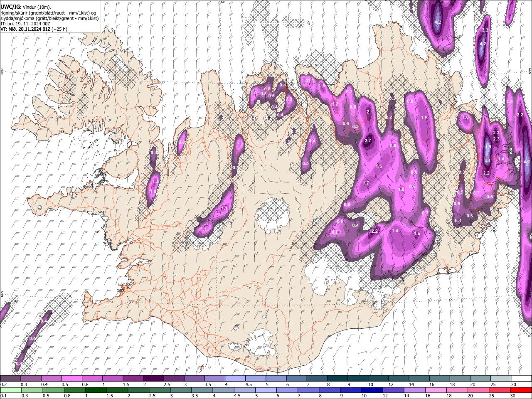Select the red rain swatch between 25 and 30

(x=500, y=390)
